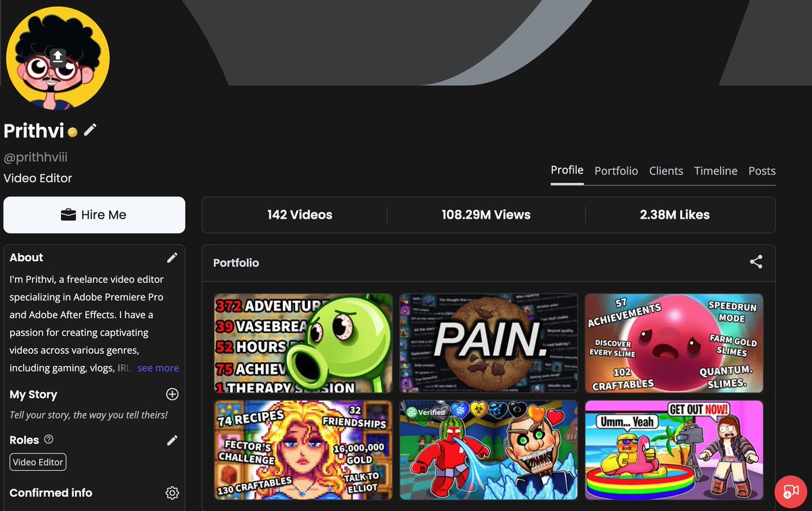The image size is (812, 511).
Task: Click the Video Editor subtitle under the username
Action: click(38, 178)
